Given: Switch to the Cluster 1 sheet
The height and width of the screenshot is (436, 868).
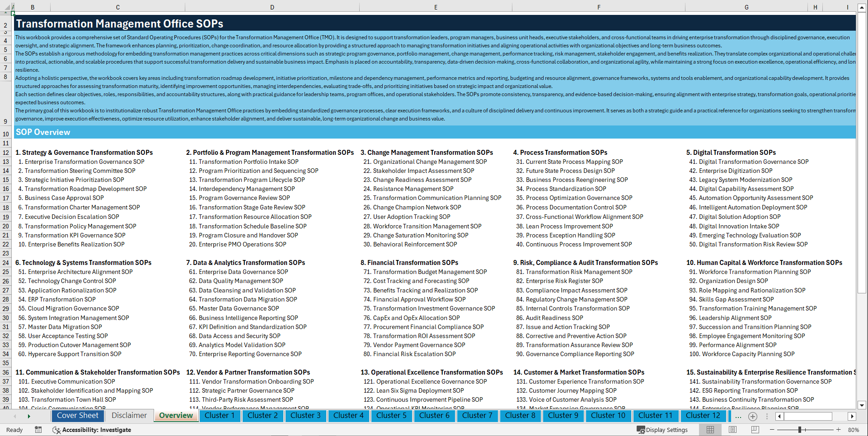Looking at the screenshot, I should pos(220,416).
